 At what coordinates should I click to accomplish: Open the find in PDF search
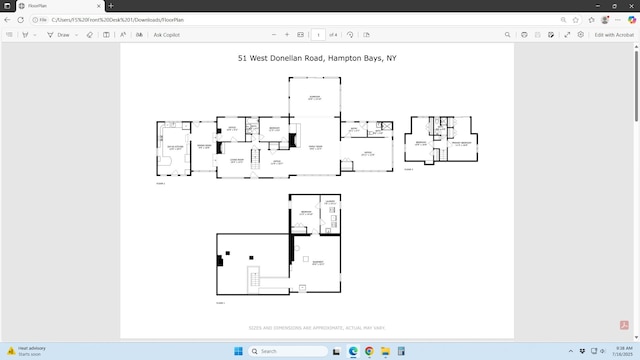(507, 35)
